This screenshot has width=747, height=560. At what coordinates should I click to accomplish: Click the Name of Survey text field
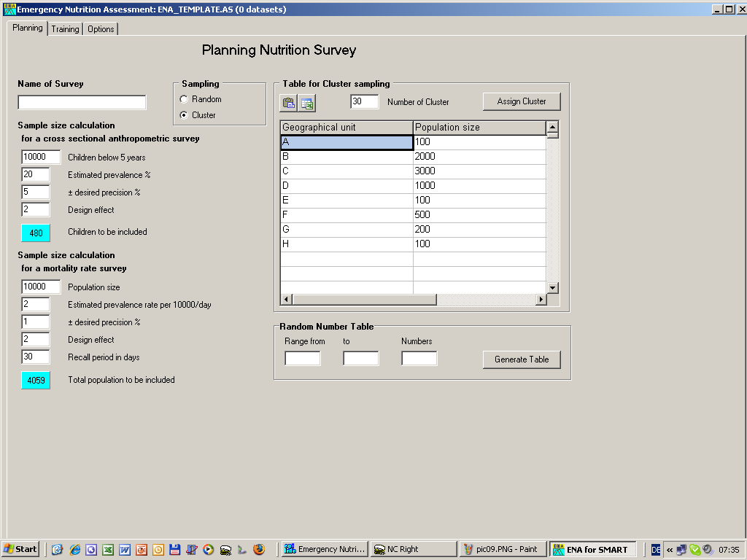(x=82, y=103)
